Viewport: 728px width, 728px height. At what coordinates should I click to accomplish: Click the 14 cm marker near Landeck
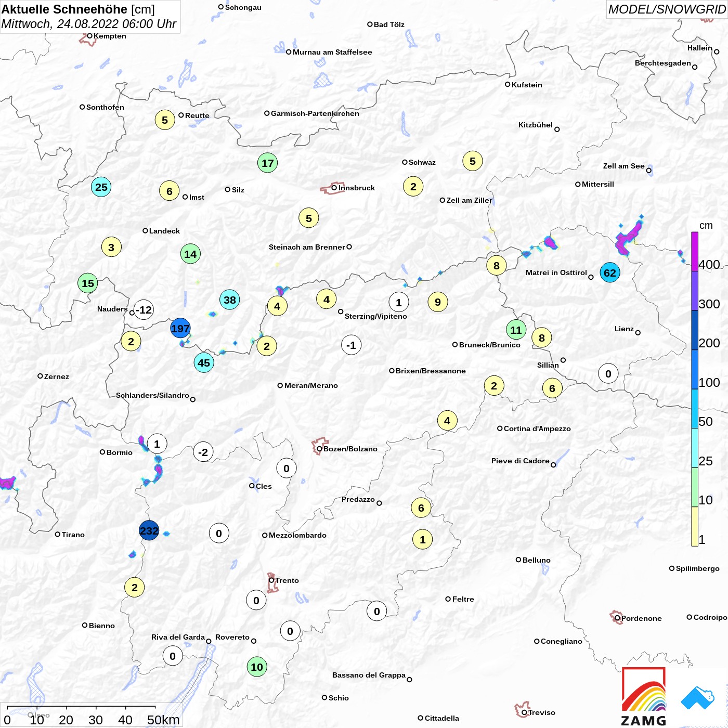(190, 254)
